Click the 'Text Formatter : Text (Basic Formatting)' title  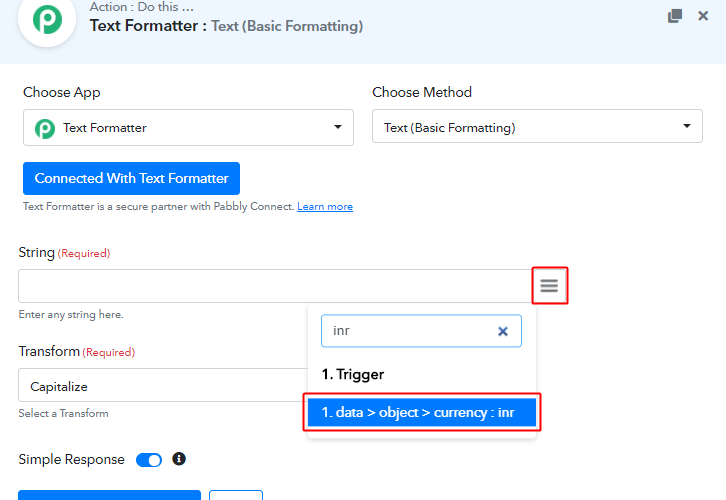point(226,26)
